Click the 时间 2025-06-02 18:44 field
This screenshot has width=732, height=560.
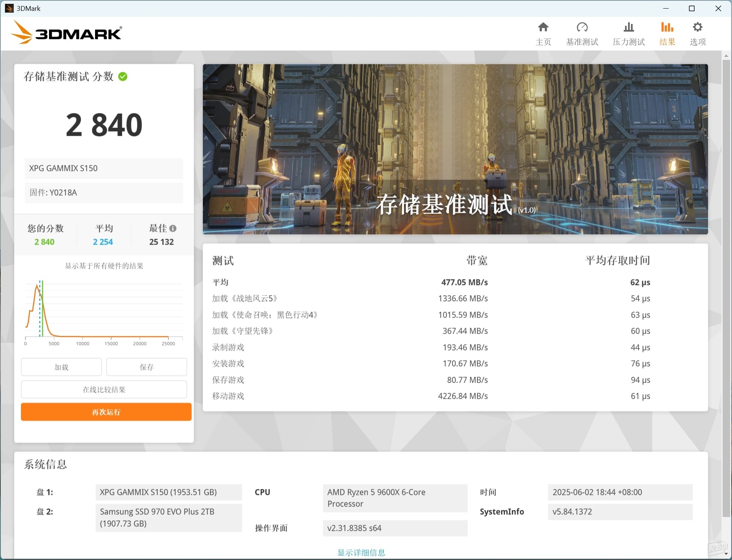point(620,492)
